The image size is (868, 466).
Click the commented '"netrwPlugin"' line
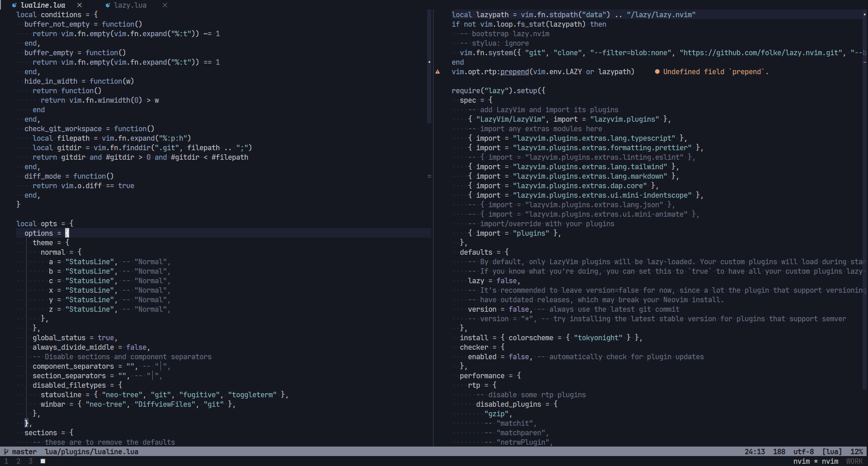pyautogui.click(x=519, y=442)
